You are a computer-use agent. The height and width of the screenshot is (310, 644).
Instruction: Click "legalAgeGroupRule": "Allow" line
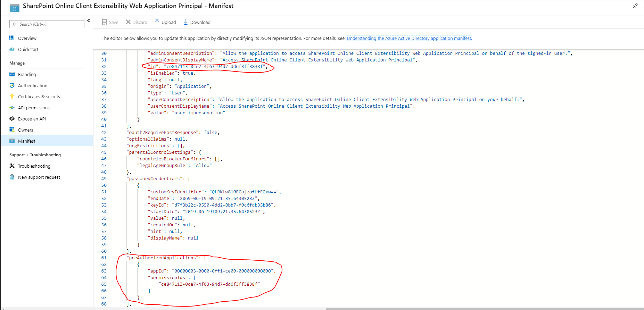tap(174, 165)
